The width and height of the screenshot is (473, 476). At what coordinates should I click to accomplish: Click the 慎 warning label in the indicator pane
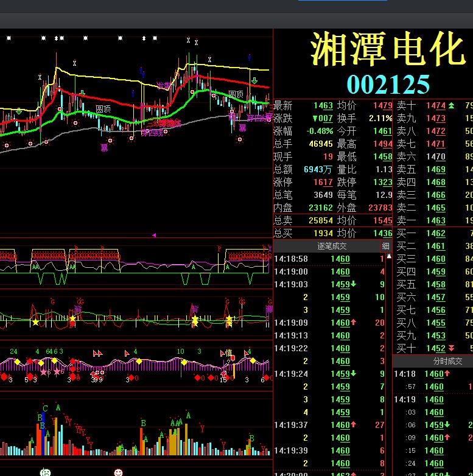click(x=229, y=353)
